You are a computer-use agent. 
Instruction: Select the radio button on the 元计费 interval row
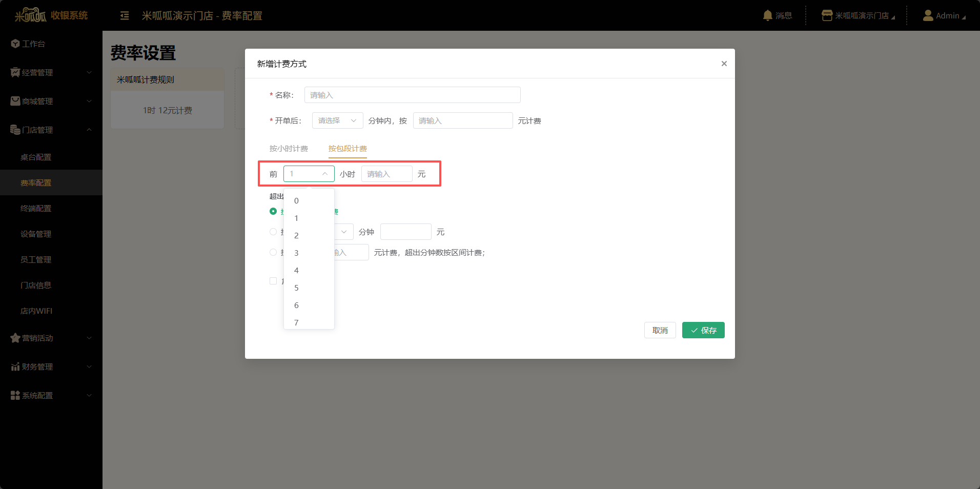[273, 252]
